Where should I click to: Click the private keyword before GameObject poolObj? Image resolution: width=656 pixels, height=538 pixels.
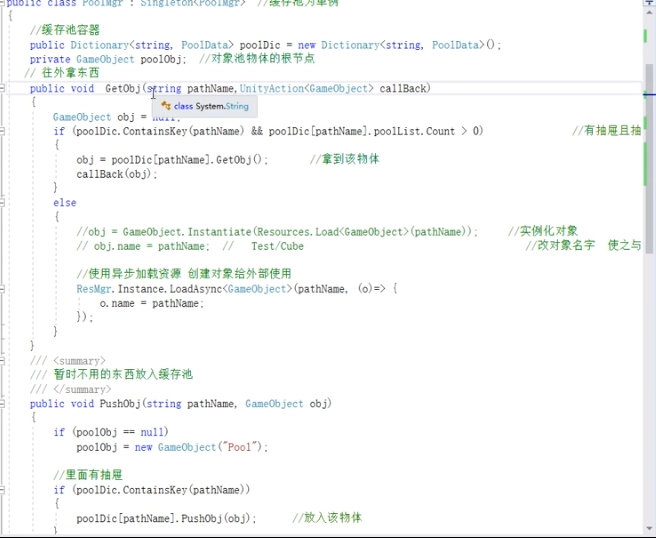point(50,59)
